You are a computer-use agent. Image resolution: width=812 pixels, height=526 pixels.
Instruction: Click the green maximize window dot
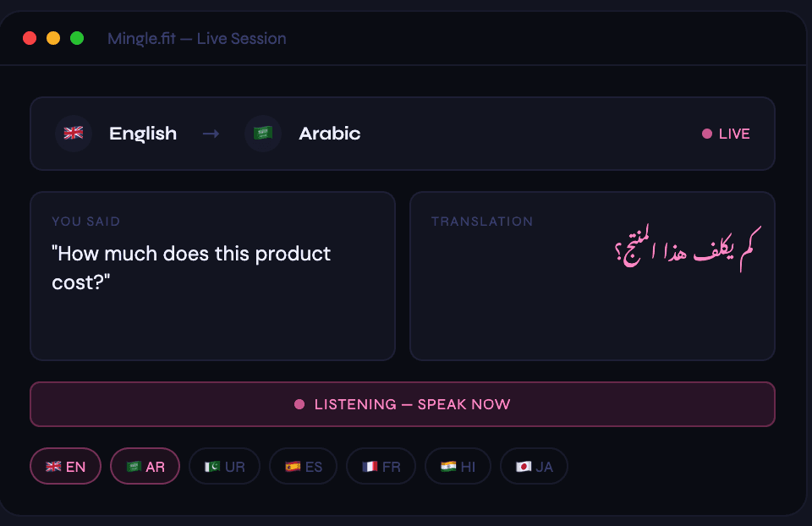[x=77, y=38]
